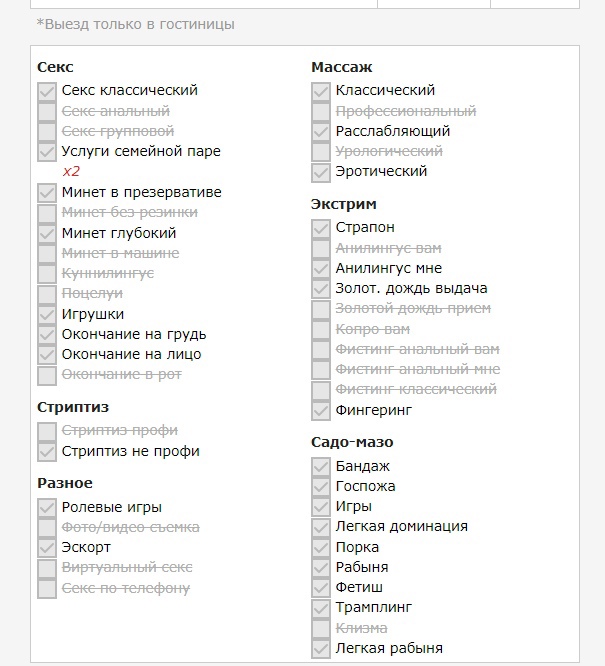Viewport: 605px width, 666px height.
Task: Toggle the Массаж 'Классический' checkbox
Action: [x=320, y=91]
